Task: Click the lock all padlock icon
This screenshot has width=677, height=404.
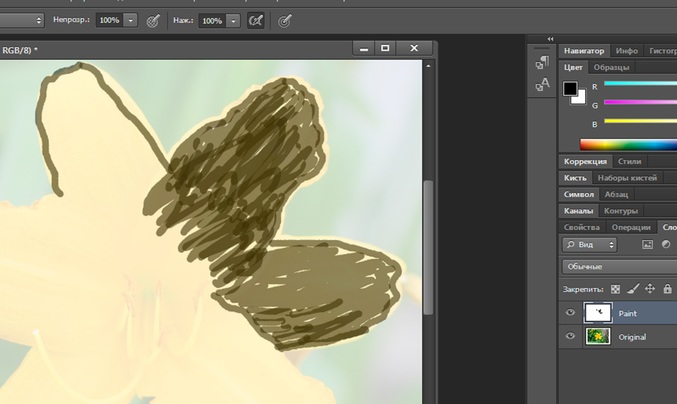Action: [x=667, y=289]
